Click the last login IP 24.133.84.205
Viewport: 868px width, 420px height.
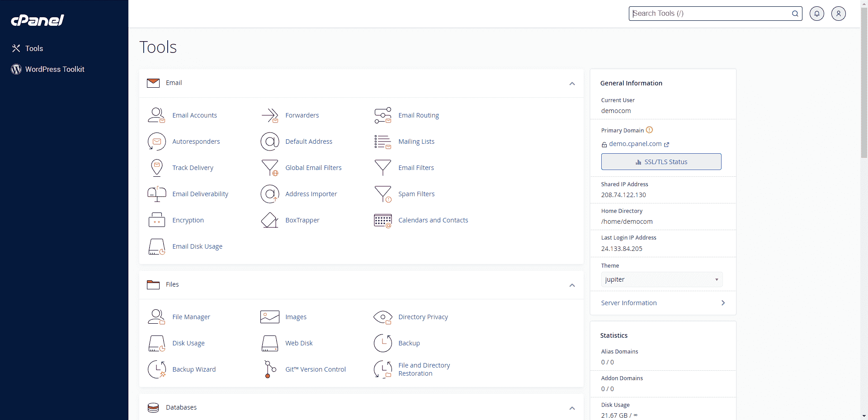pyautogui.click(x=622, y=249)
